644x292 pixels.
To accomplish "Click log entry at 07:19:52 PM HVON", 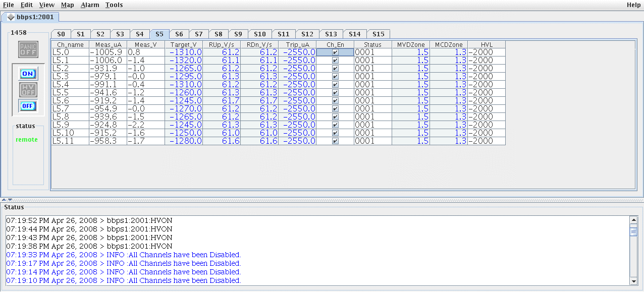I will pos(89,220).
